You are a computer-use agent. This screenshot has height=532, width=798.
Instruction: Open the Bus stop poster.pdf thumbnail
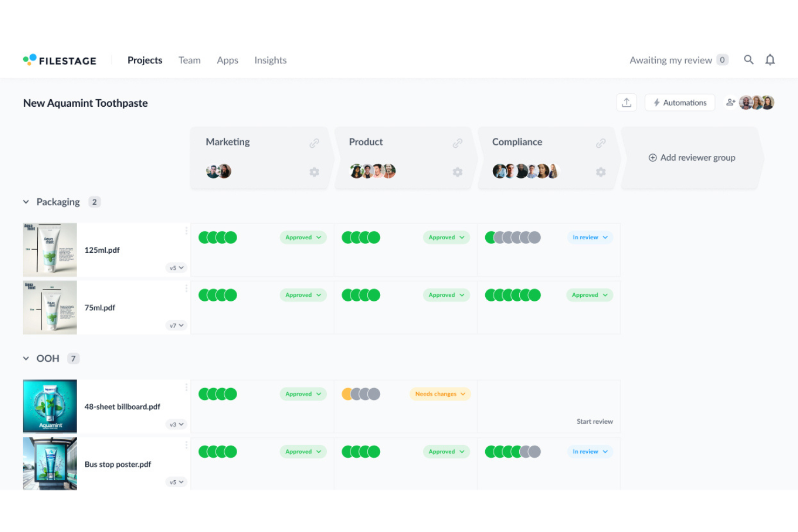tap(50, 464)
